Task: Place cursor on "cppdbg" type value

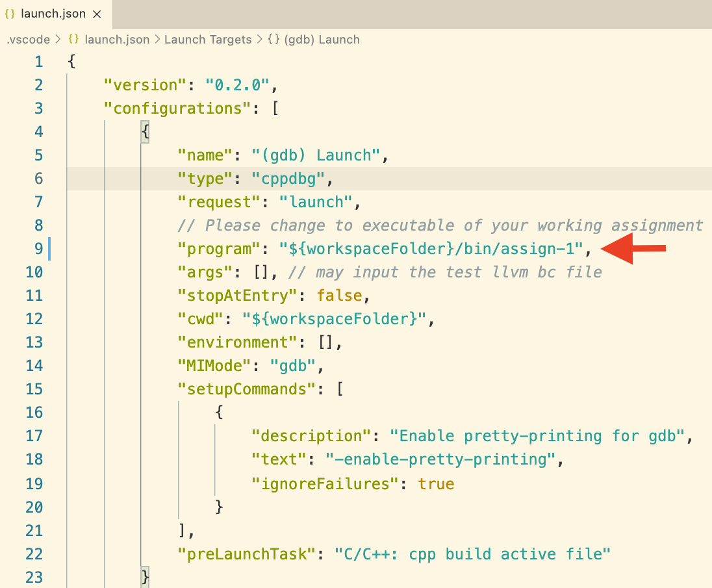Action: (x=288, y=179)
